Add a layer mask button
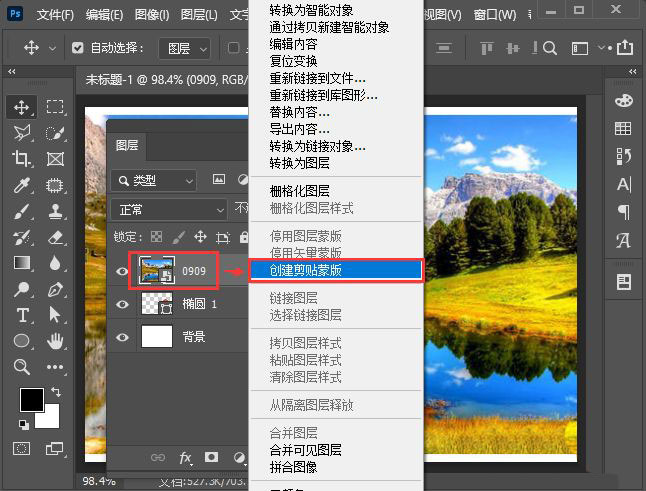The width and height of the screenshot is (646, 491). pyautogui.click(x=212, y=457)
